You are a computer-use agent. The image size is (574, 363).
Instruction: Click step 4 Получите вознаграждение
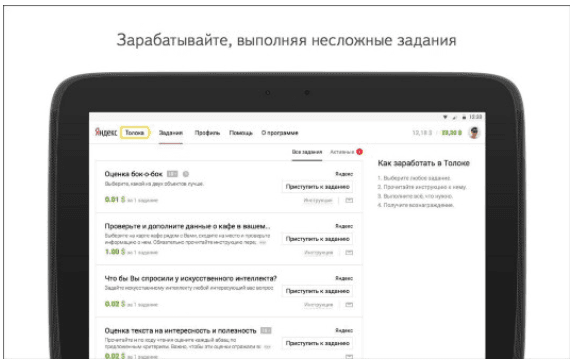pyautogui.click(x=416, y=205)
